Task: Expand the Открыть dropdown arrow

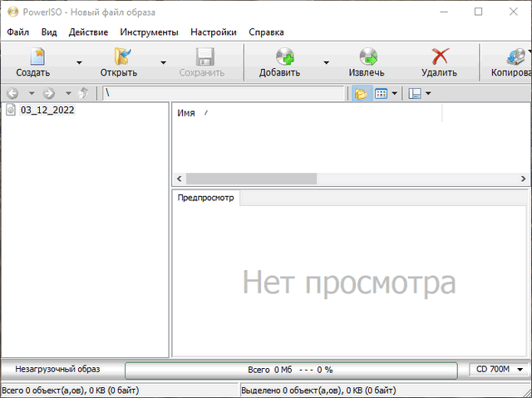Action: tap(163, 62)
